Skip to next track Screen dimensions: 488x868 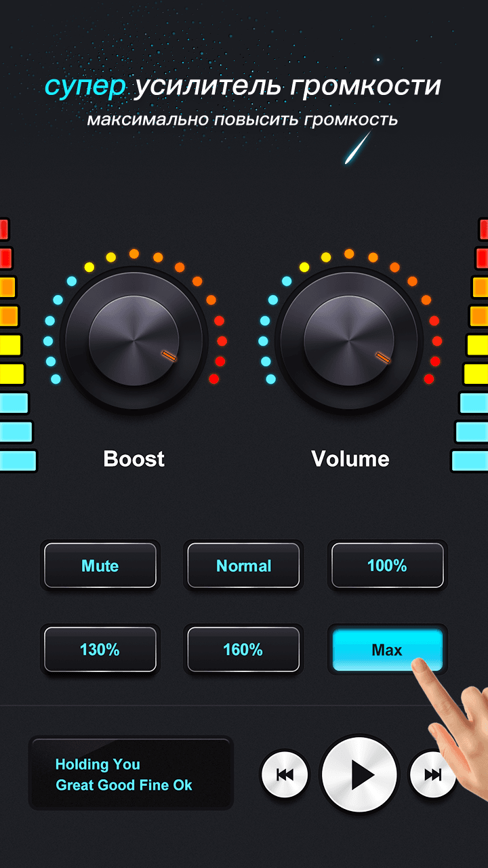[x=432, y=774]
